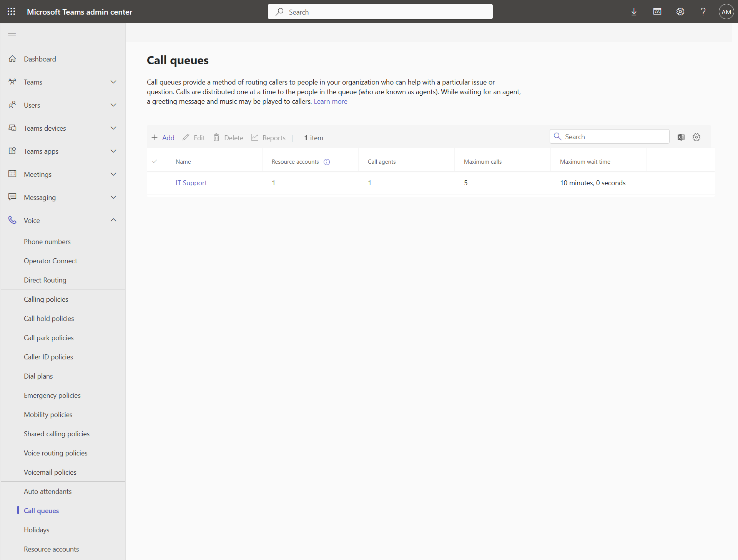Open the Cloud Shell icon in header
The image size is (738, 560).
pyautogui.click(x=657, y=12)
